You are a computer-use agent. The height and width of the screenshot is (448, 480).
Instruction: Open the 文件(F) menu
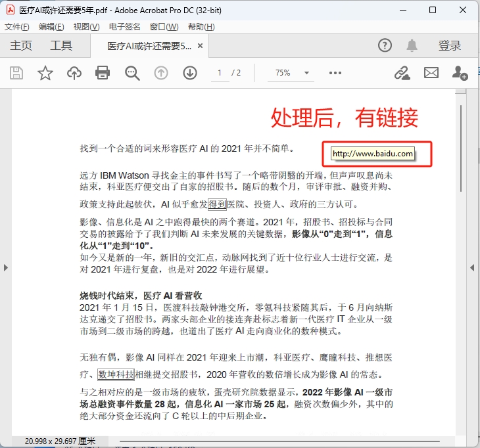(x=17, y=27)
